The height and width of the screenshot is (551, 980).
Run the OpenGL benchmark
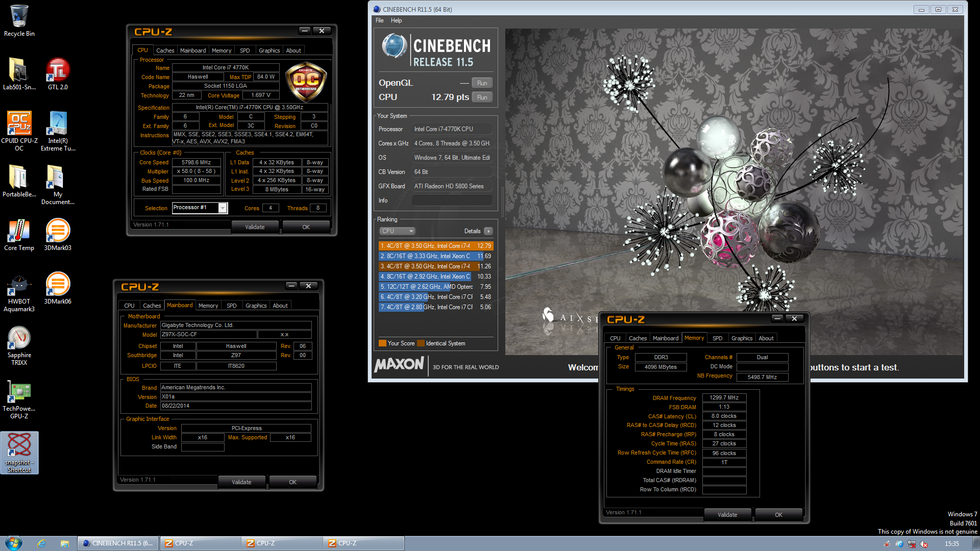pyautogui.click(x=482, y=83)
